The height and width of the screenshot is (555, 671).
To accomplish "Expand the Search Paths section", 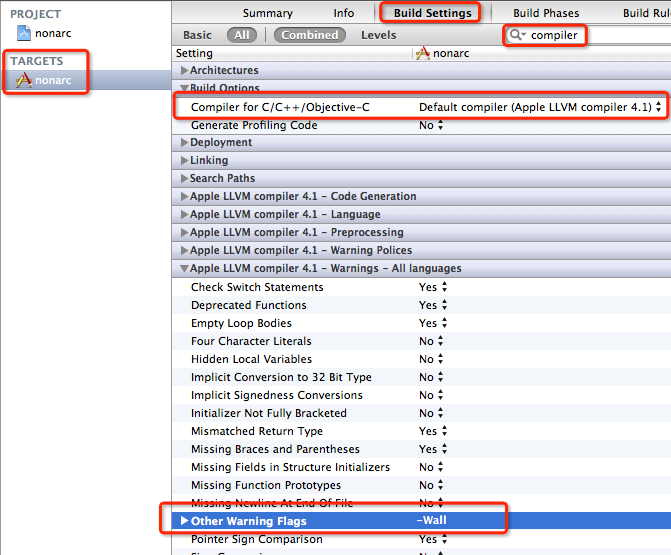I will [x=183, y=179].
